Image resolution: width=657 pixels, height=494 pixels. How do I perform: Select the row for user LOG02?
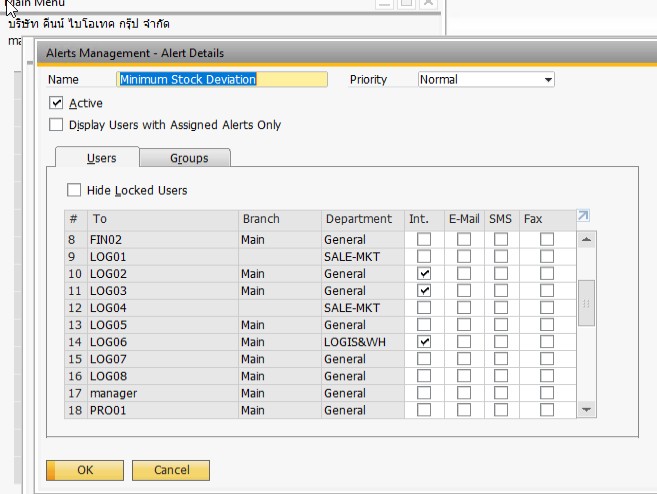pyautogui.click(x=321, y=274)
